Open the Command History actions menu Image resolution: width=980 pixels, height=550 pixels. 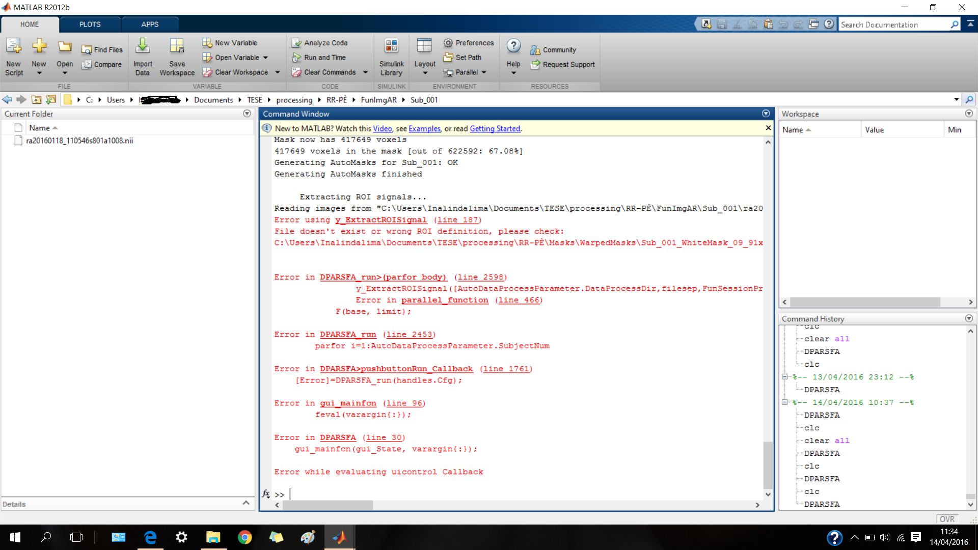pyautogui.click(x=969, y=318)
